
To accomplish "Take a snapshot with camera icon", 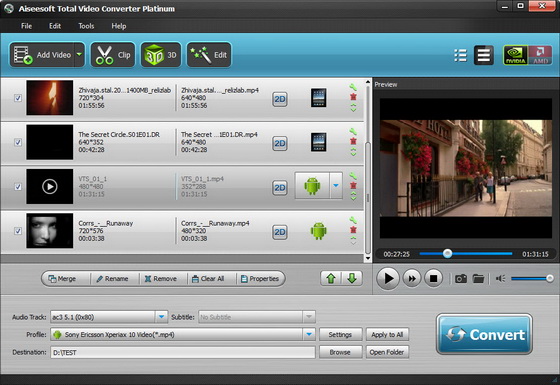I will click(461, 279).
